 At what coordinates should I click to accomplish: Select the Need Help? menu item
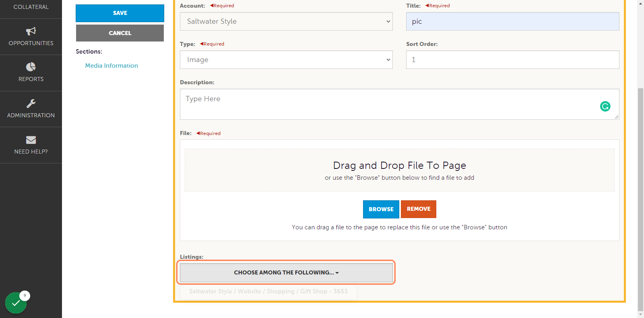31,145
